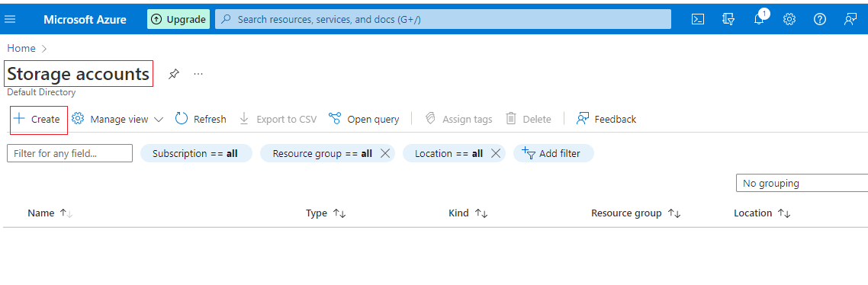Sort by Location column
This screenshot has height=285, width=868.
click(762, 213)
